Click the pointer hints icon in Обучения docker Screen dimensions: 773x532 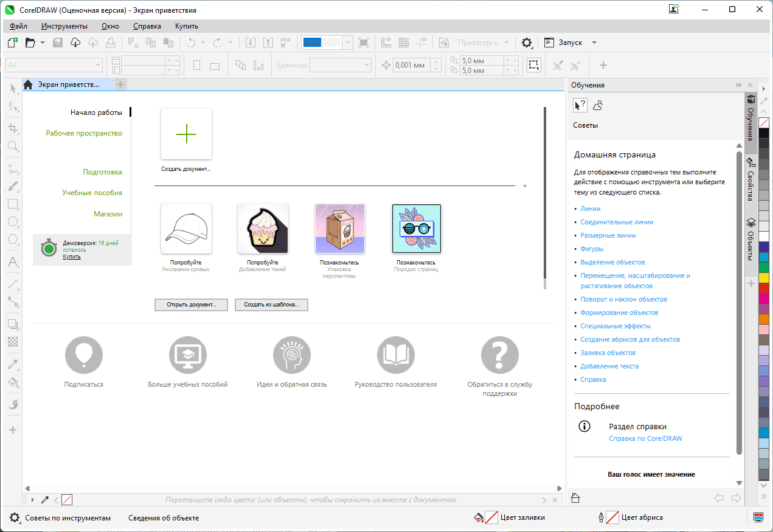point(580,105)
